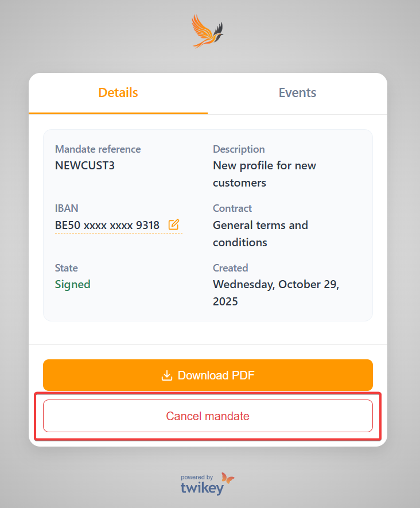Click the orange bird logo
Viewport: 420px width, 508px height.
pyautogui.click(x=207, y=31)
